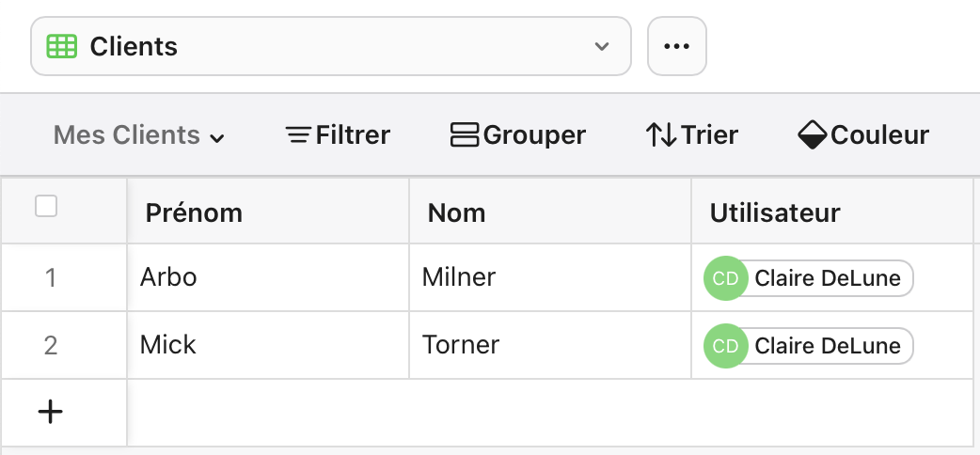This screenshot has height=455, width=980.
Task: Click the Nom column header
Action: [x=456, y=212]
